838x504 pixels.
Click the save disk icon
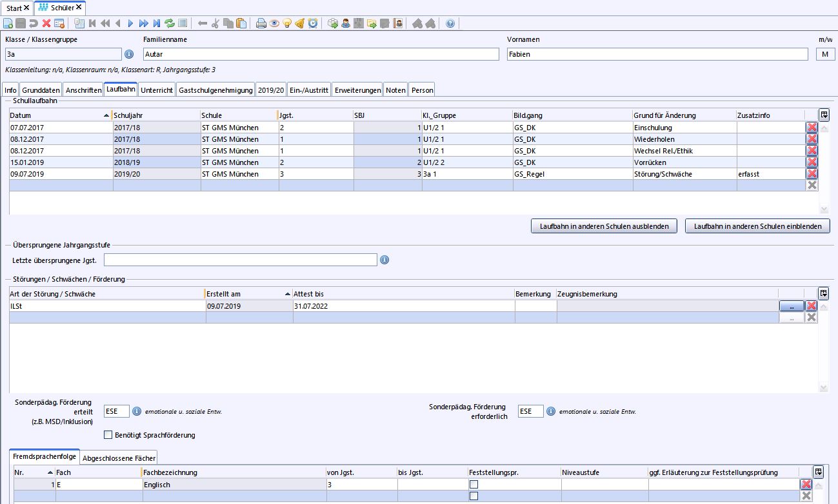21,23
